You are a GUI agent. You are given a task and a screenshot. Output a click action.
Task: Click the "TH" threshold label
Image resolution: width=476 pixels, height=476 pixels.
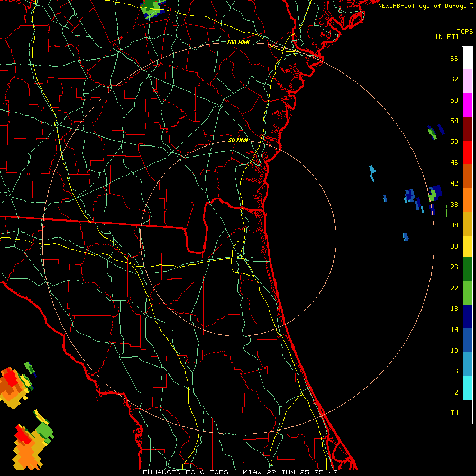point(454,413)
